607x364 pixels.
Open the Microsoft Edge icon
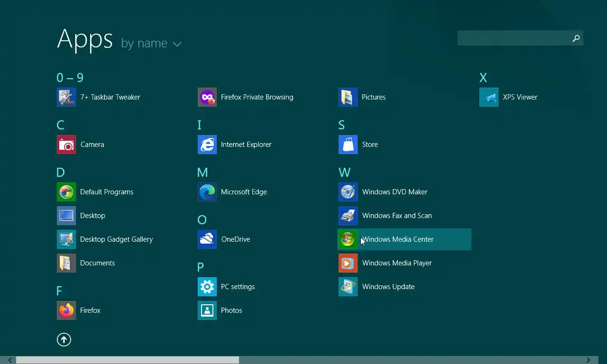point(207,192)
